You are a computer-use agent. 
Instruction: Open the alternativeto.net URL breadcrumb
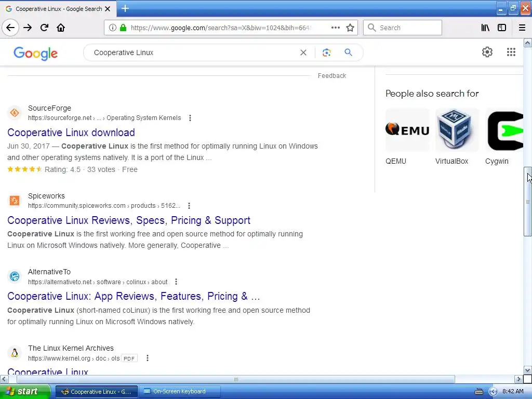click(x=98, y=282)
